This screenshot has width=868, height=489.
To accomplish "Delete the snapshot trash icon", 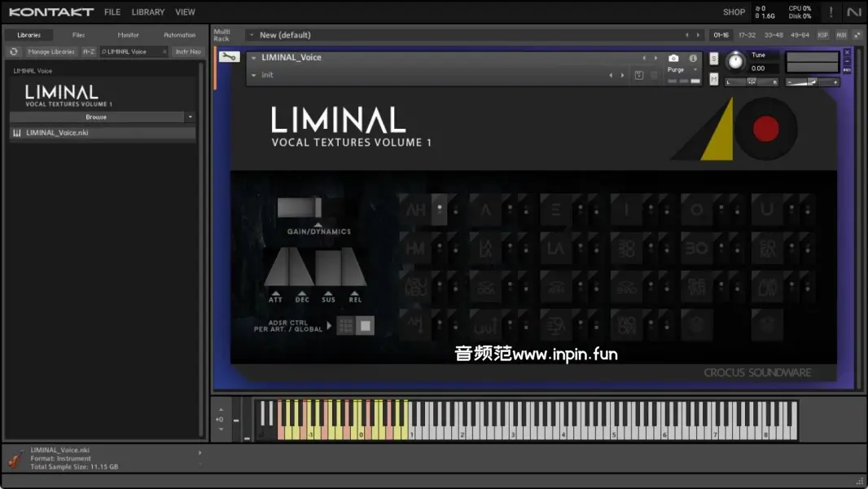I will pyautogui.click(x=654, y=75).
